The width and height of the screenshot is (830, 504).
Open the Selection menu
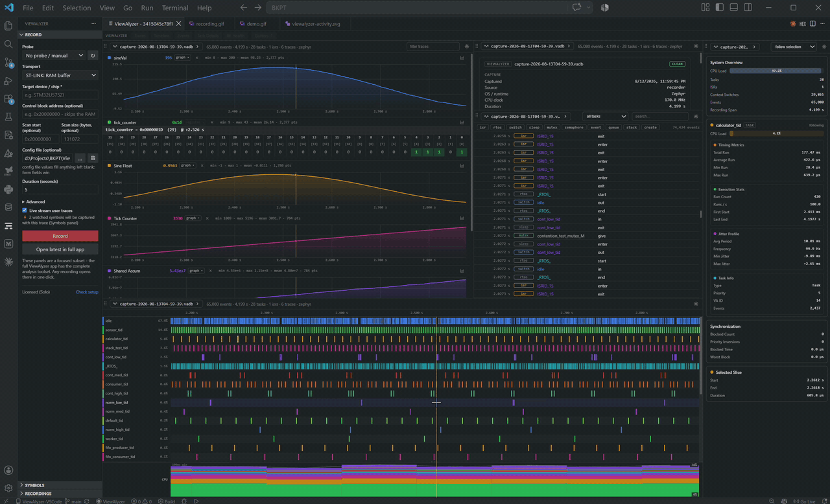(x=77, y=8)
